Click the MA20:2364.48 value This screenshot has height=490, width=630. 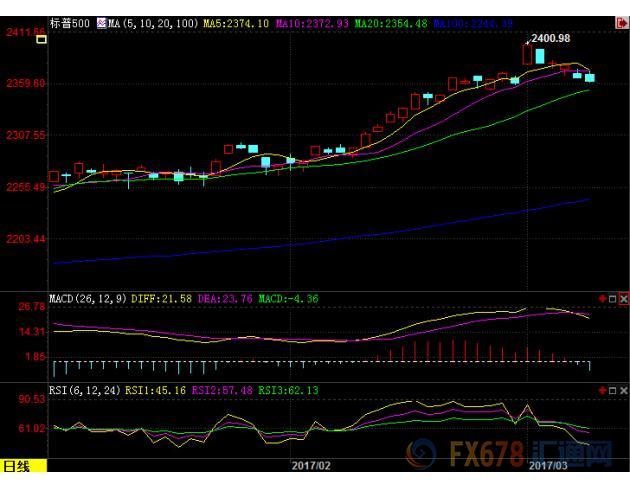391,23
